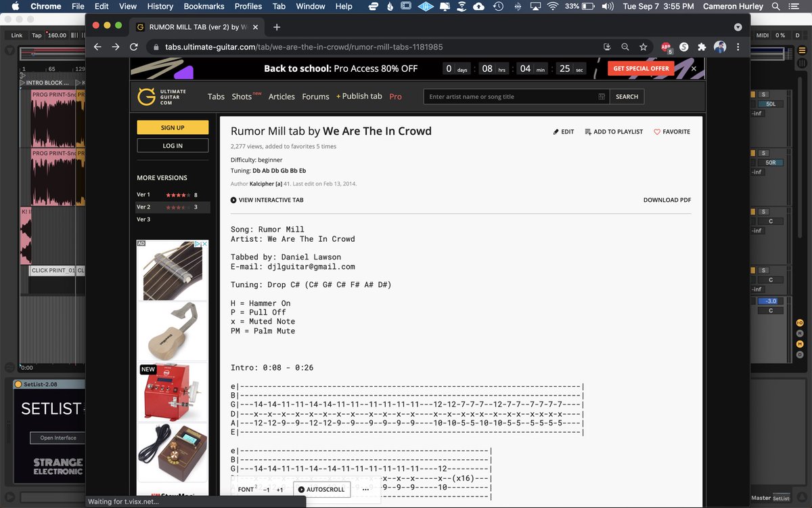
Task: Click DOWNLOAD PDF
Action: coord(667,200)
